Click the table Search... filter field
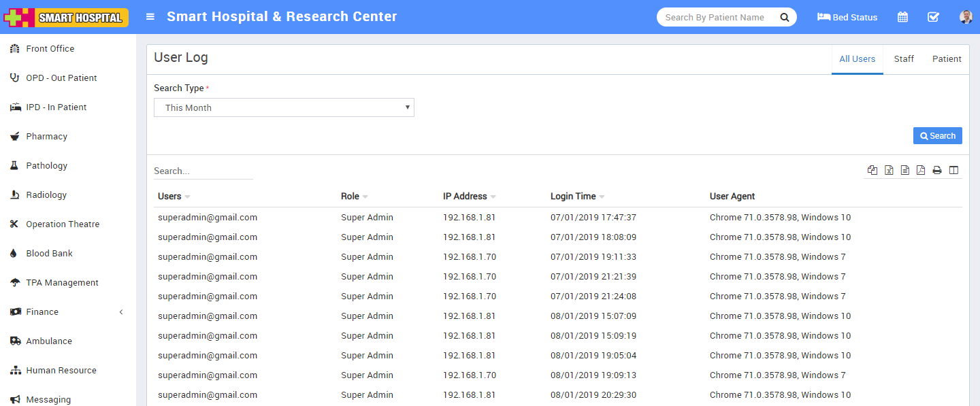Viewport: 980px width, 406px height. pyautogui.click(x=203, y=171)
